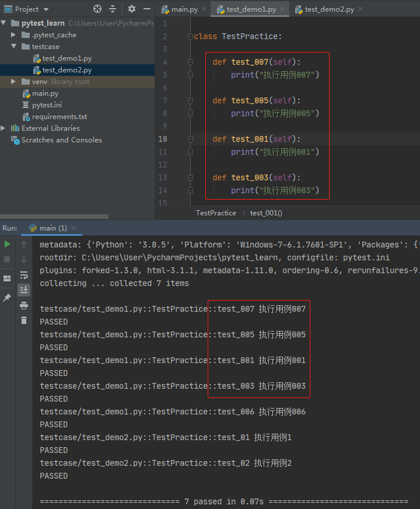Image resolution: width=420 pixels, height=509 pixels.
Task: Expand External Libraries node
Action: pyautogui.click(x=3, y=128)
